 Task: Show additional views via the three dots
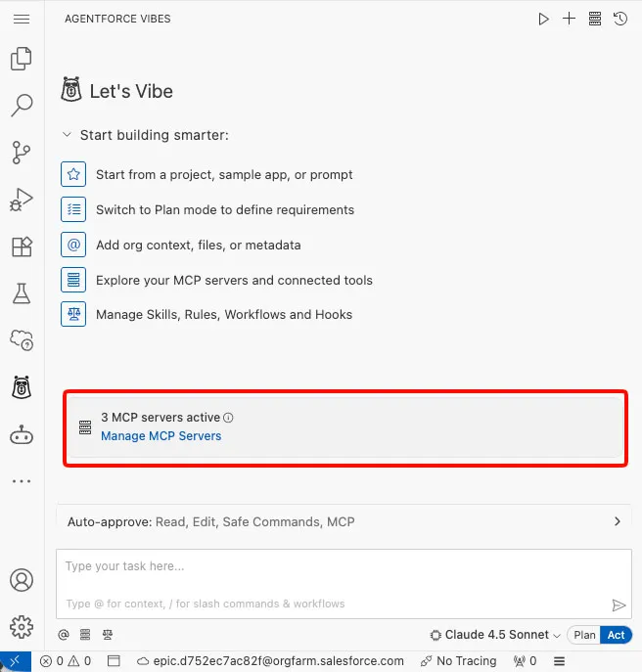pos(22,481)
